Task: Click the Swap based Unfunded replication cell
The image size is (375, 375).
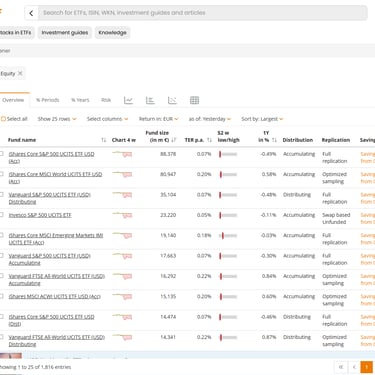Action: (336, 218)
